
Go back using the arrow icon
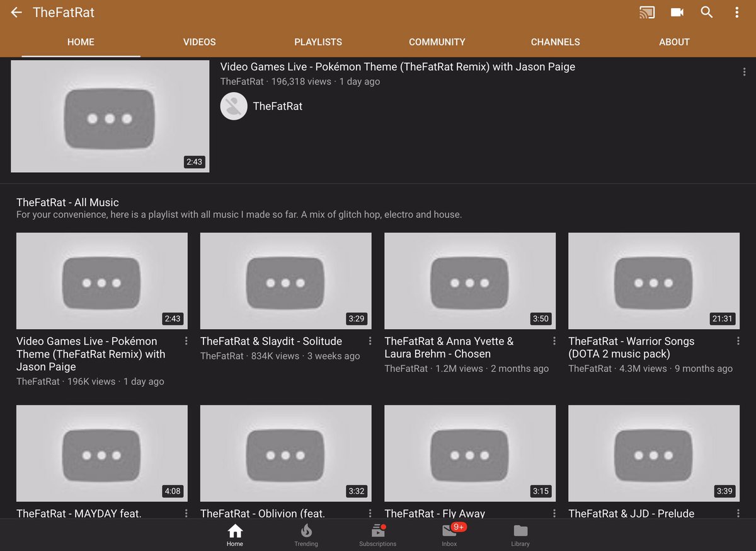(x=16, y=12)
